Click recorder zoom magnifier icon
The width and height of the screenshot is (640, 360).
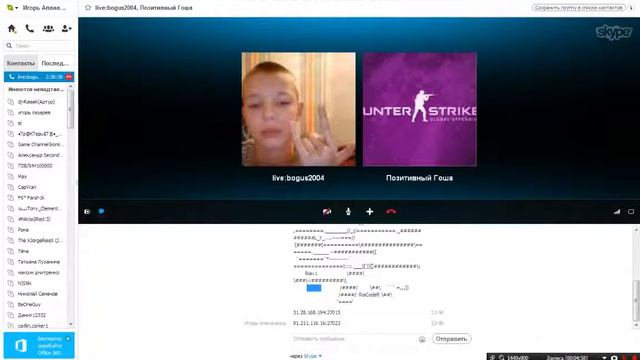[502, 357]
